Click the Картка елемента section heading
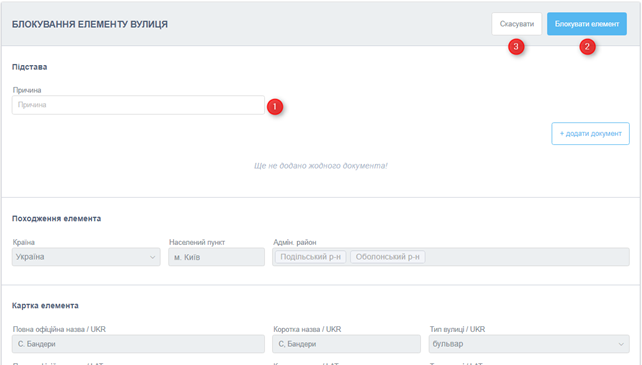This screenshot has height=365, width=642. coord(45,306)
